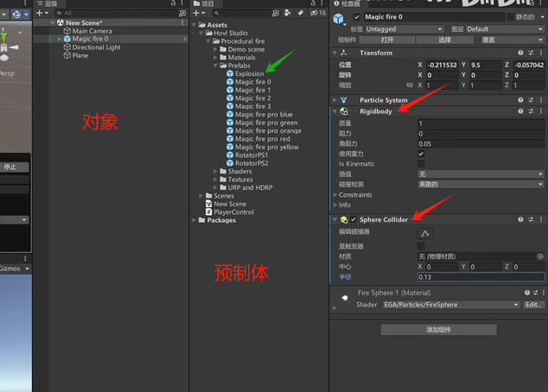Toggle the Is Trigger checkbox of Sphere Collider
Viewport: 548px width, 392px height.
coord(421,246)
